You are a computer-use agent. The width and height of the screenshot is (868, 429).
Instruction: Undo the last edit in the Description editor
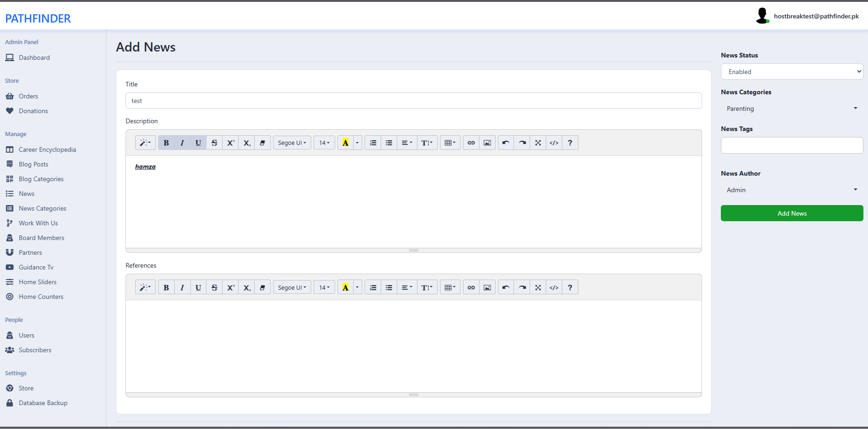click(506, 143)
